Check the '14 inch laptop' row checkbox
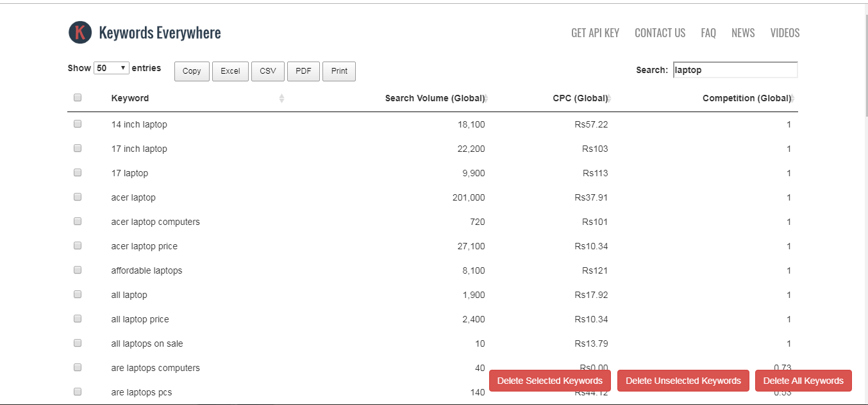This screenshot has height=405, width=868. [x=78, y=124]
